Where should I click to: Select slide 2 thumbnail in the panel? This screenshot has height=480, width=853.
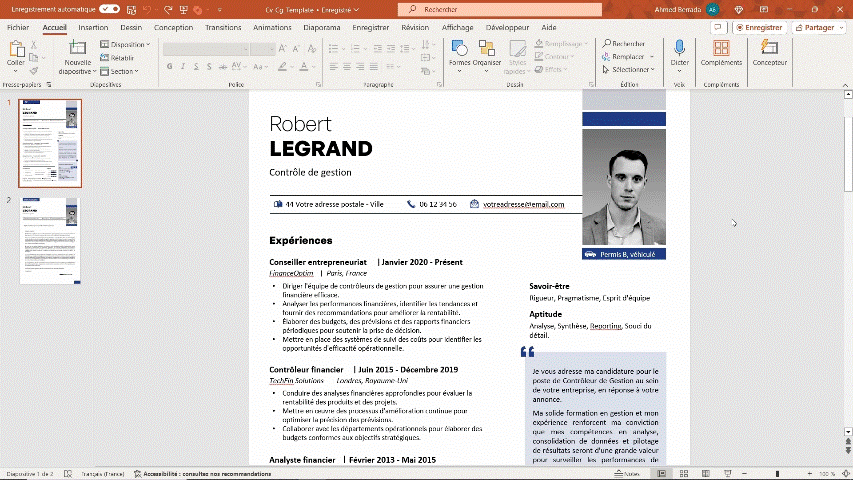click(x=50, y=241)
